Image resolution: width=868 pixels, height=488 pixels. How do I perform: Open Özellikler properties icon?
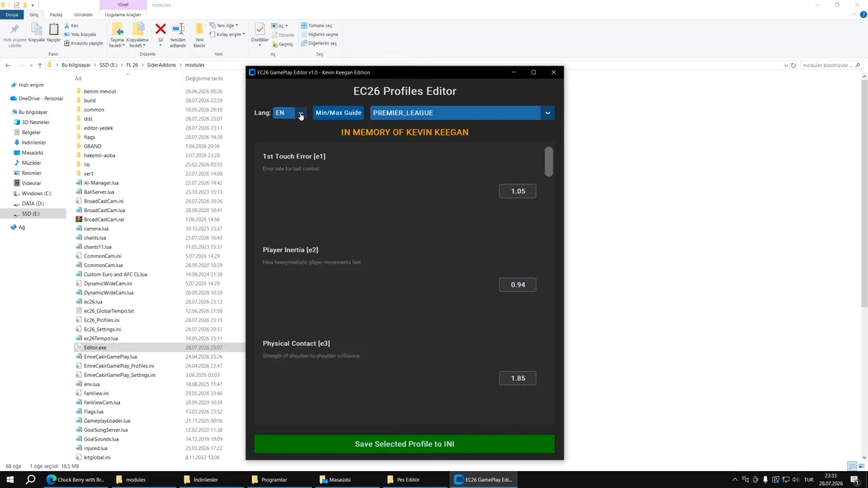point(260,29)
